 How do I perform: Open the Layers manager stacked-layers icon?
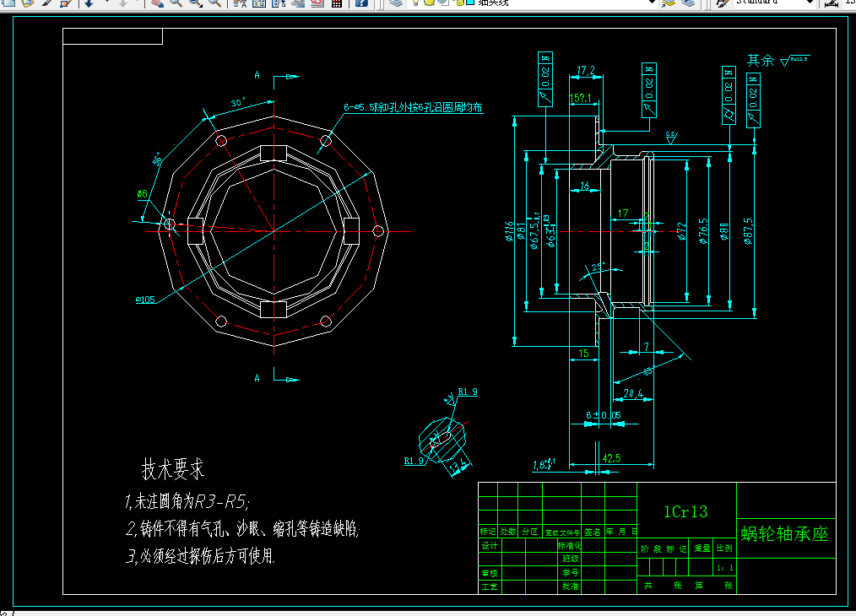point(396,5)
